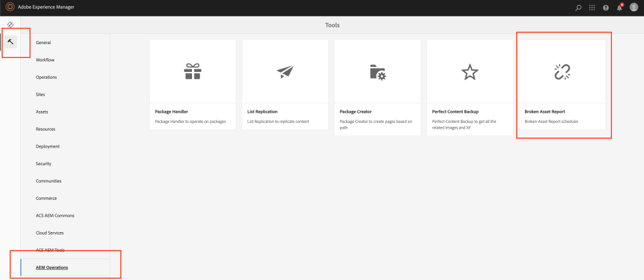Select the Tools hammer icon
The width and height of the screenshot is (644, 280).
point(11,42)
